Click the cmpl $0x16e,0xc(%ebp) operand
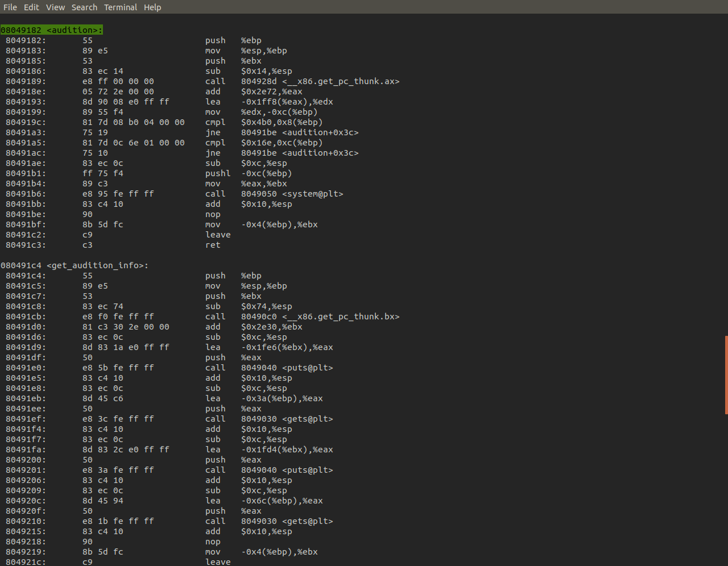This screenshot has width=728, height=566. (282, 143)
